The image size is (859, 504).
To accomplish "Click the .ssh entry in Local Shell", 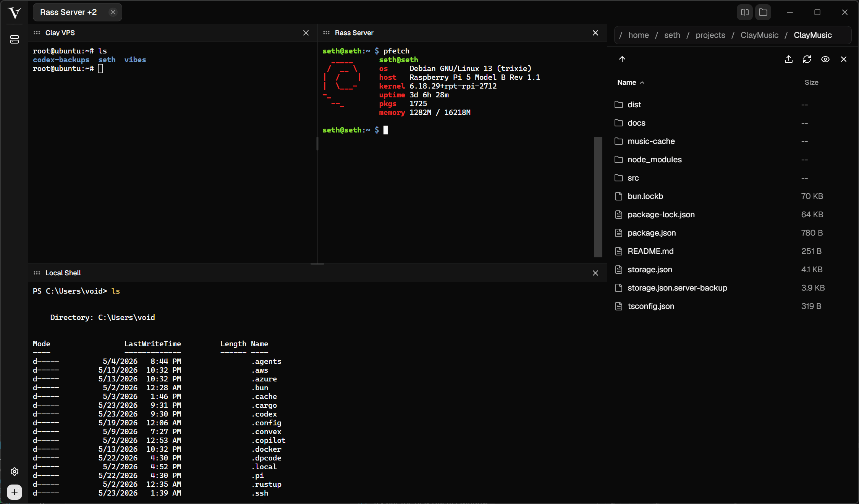I will (x=260, y=493).
